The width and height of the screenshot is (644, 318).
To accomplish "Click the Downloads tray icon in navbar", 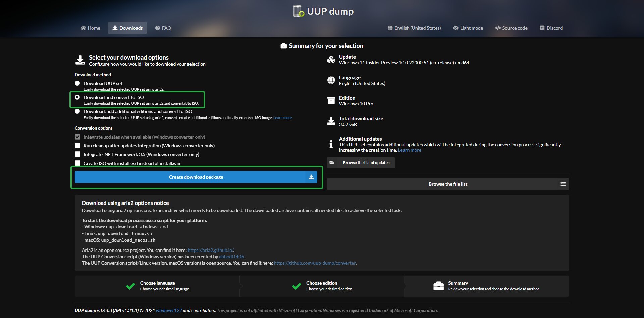I will point(115,28).
